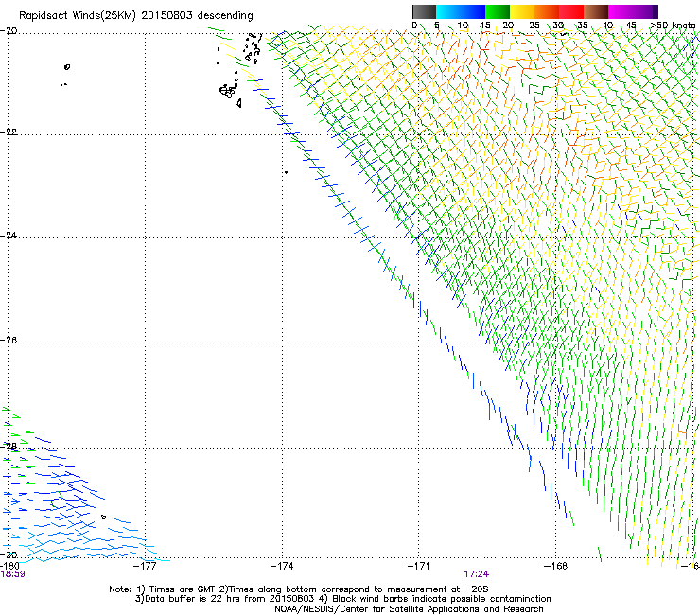Click the green 15-20 knots legend swatch
The width and height of the screenshot is (700, 615).
pyautogui.click(x=498, y=11)
